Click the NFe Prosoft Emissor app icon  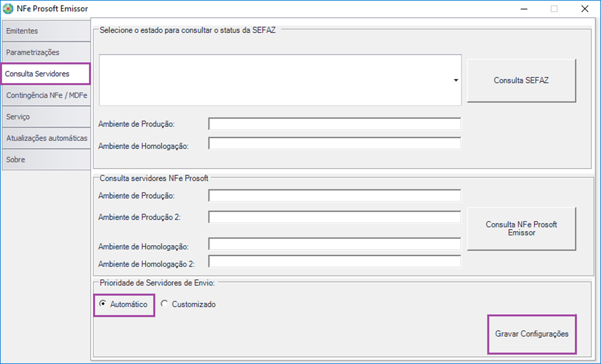click(7, 9)
